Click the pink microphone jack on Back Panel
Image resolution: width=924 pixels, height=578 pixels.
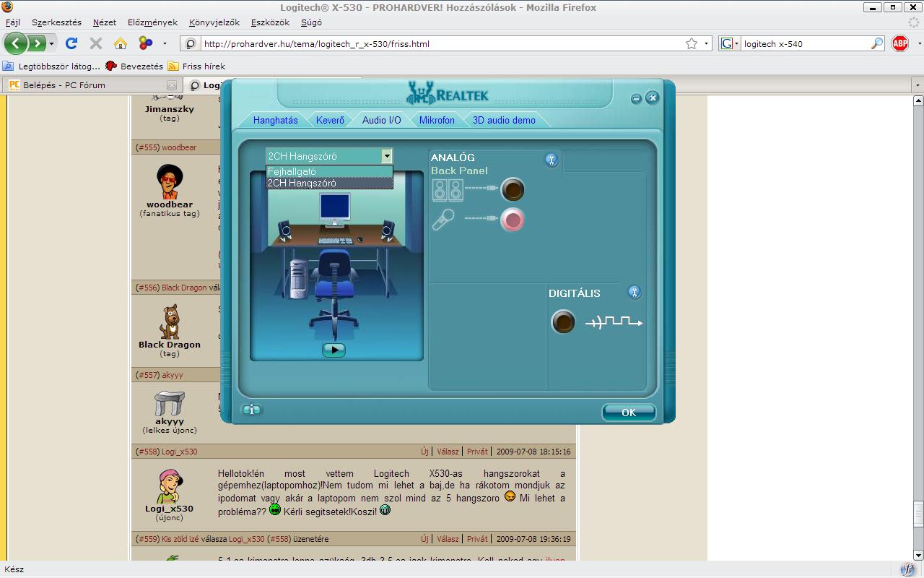point(513,220)
